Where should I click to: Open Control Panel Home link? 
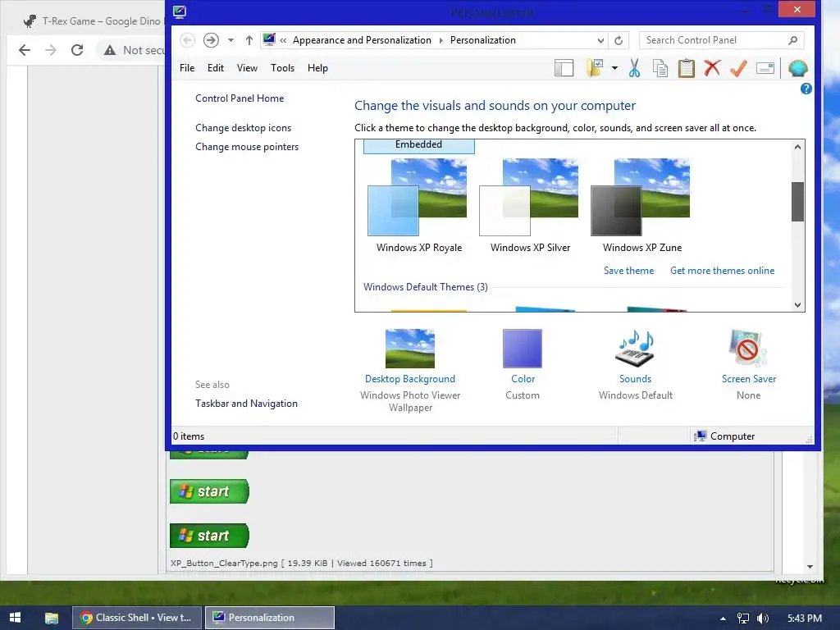point(240,98)
